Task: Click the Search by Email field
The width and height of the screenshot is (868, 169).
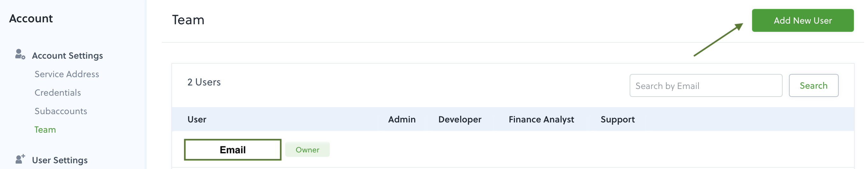Action: tap(705, 86)
